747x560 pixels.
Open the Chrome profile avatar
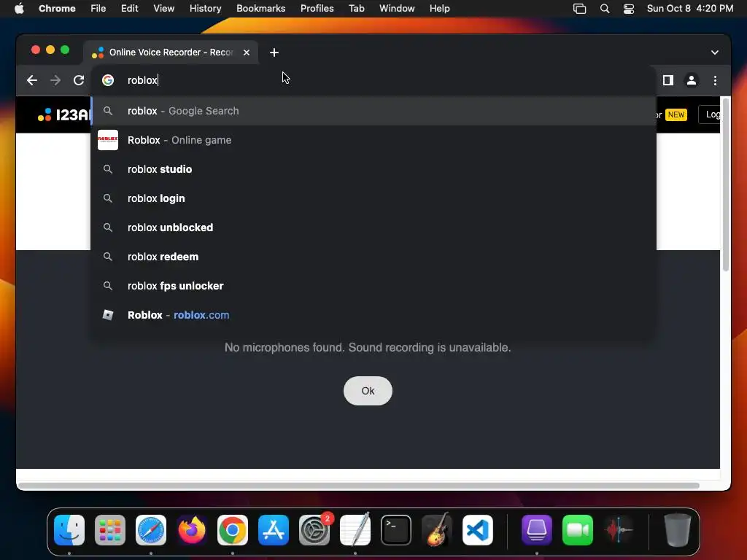point(692,80)
